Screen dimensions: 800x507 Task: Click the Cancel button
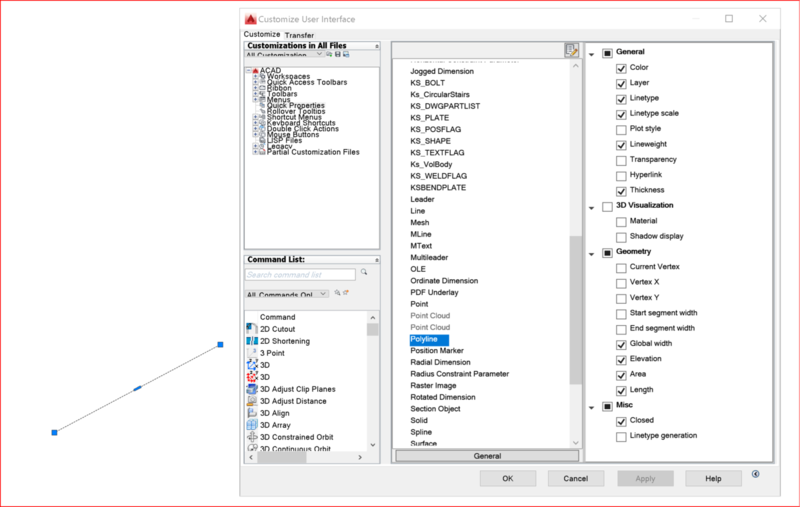coord(576,478)
